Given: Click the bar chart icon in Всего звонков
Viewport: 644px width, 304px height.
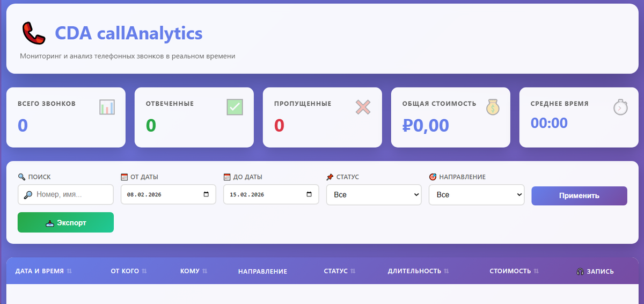Looking at the screenshot, I should point(107,107).
